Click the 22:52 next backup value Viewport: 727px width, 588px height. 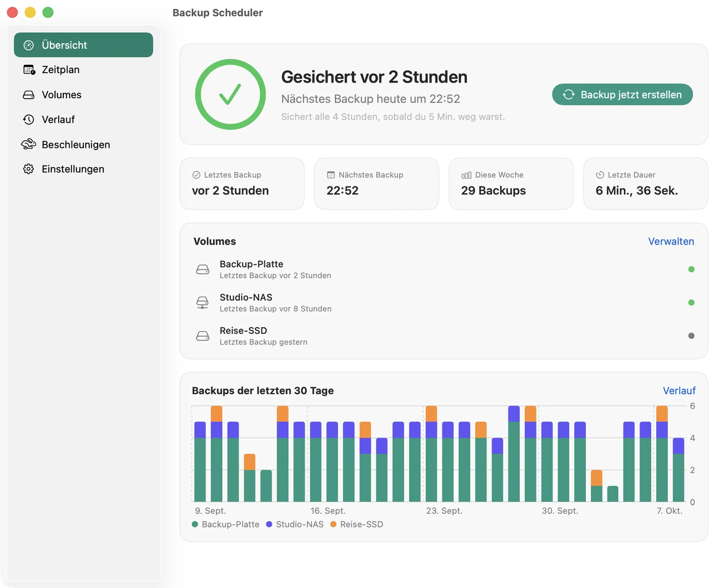343,191
